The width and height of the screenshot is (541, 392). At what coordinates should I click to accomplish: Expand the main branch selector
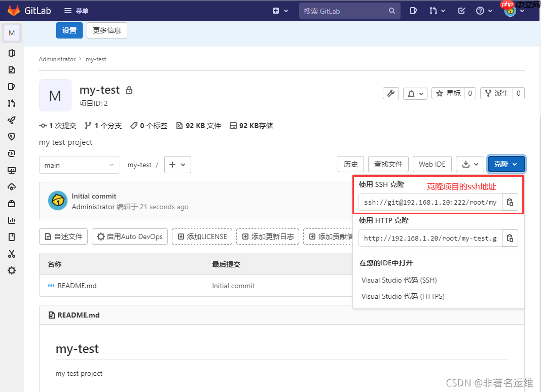[79, 165]
